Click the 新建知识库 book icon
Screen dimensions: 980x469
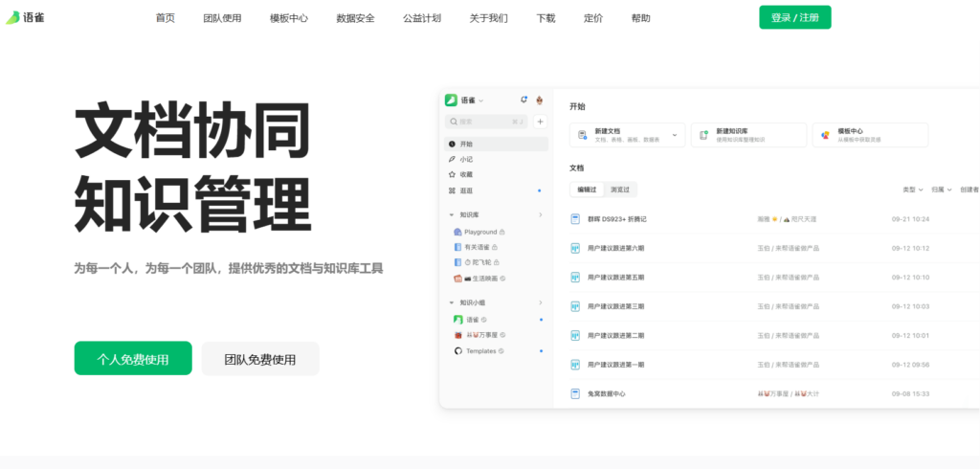pos(703,134)
